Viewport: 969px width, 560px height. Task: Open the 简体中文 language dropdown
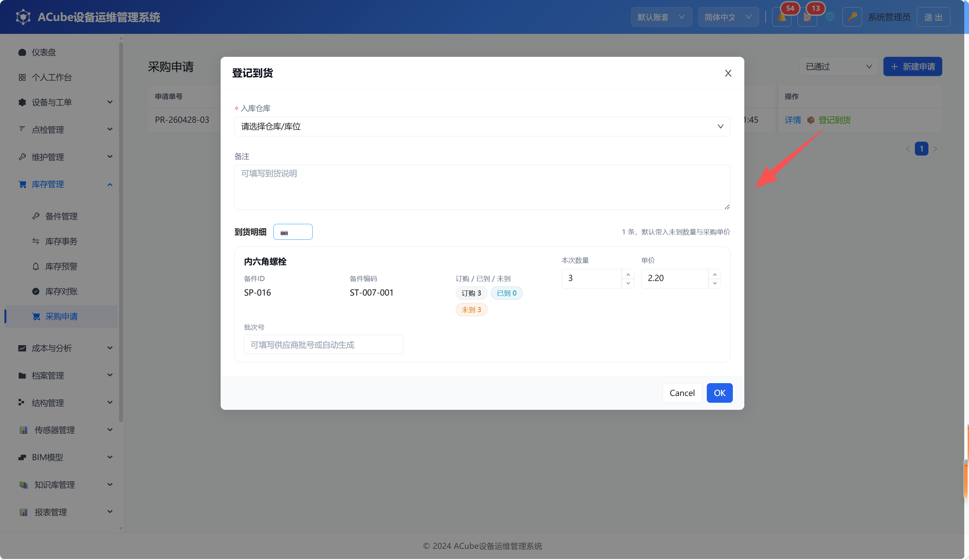(728, 17)
